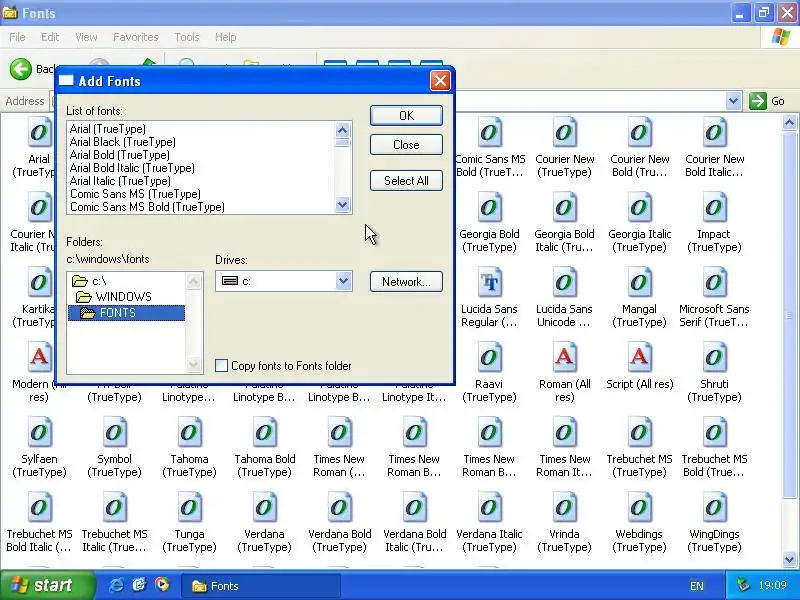The height and width of the screenshot is (600, 800).
Task: Select the Vrinda (TrueType) font icon
Action: tap(564, 508)
